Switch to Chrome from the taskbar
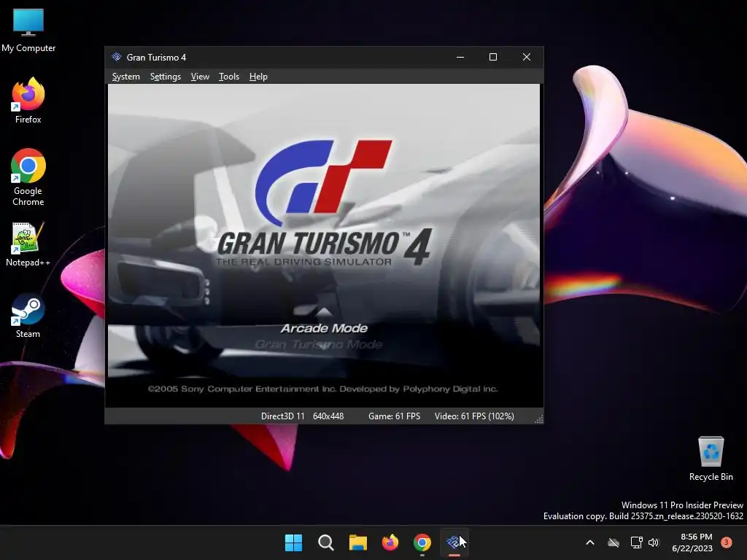The height and width of the screenshot is (560, 747). tap(422, 542)
